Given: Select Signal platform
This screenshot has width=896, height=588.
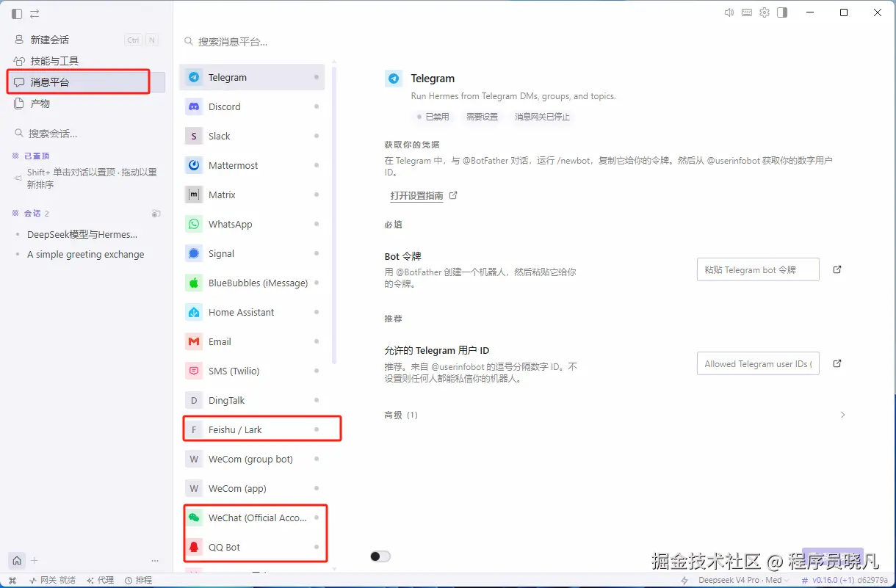Looking at the screenshot, I should coord(252,253).
